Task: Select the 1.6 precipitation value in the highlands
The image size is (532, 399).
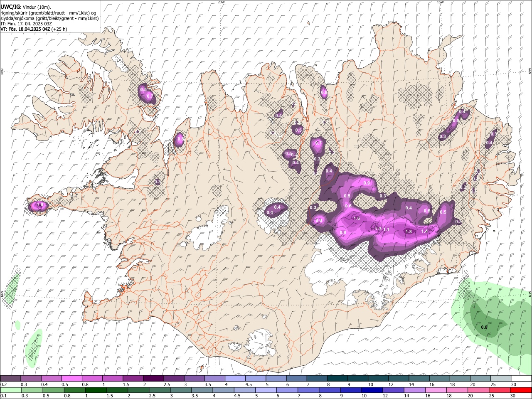Action: [x=357, y=218]
